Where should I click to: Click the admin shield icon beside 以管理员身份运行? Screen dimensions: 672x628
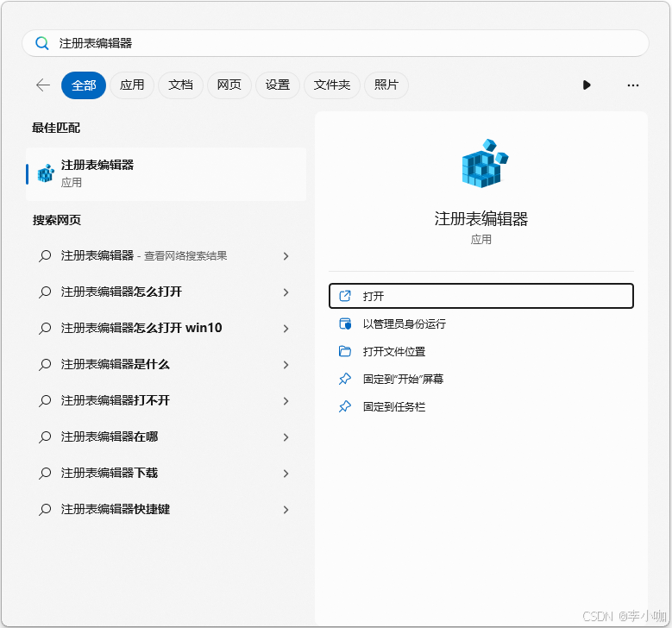coord(345,323)
